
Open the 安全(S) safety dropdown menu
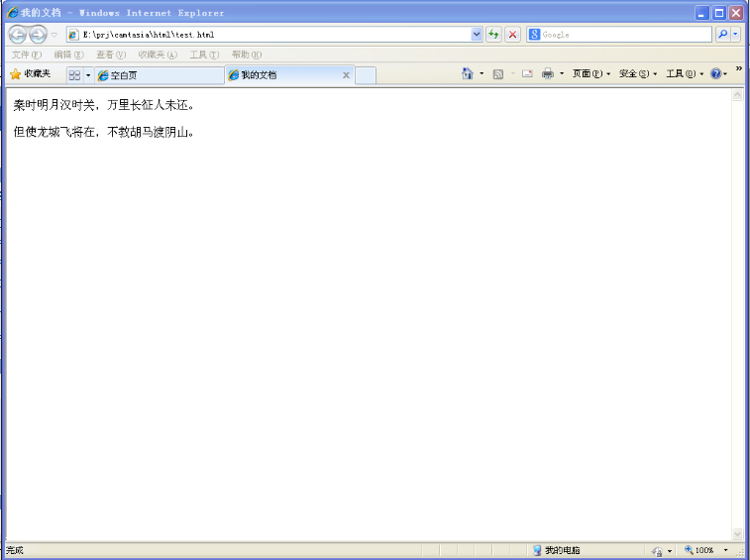point(637,74)
